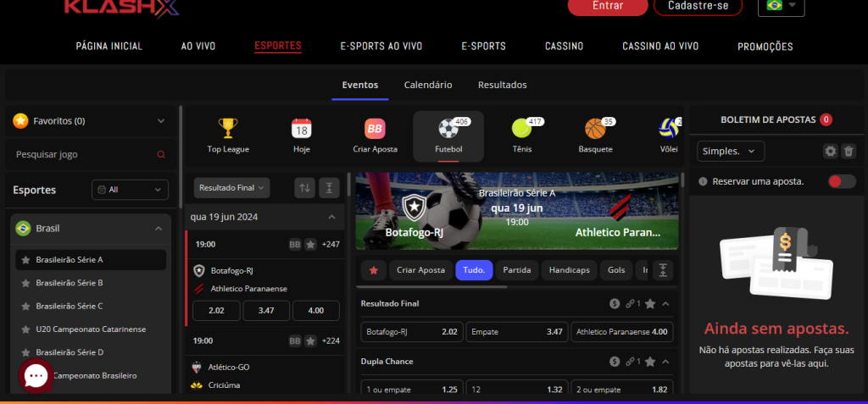868x404 pixels.
Task: Click the info icon beside Reservar uma aposta
Action: (703, 181)
